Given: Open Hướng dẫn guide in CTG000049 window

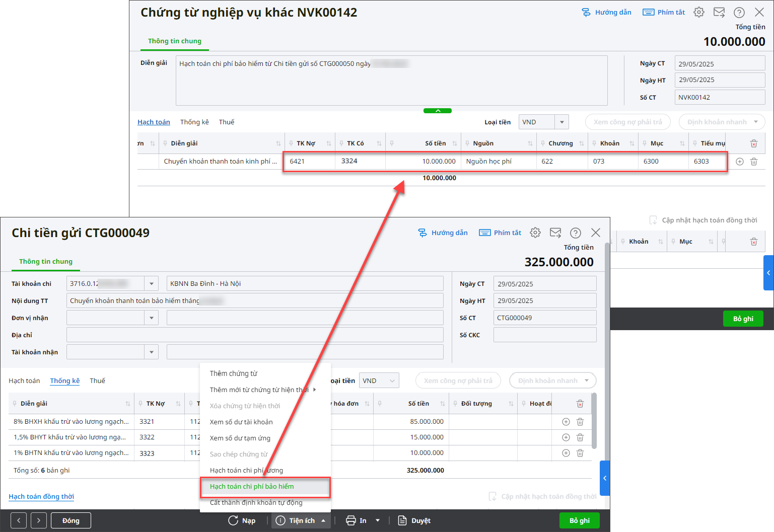Looking at the screenshot, I should point(443,233).
